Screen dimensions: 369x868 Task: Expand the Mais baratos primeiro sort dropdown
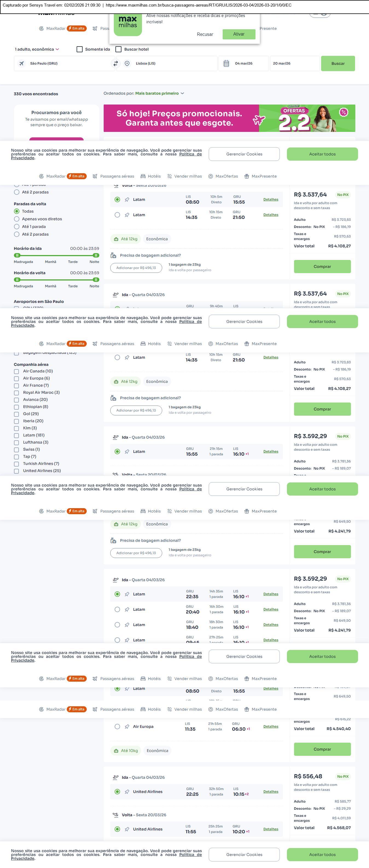(x=159, y=93)
